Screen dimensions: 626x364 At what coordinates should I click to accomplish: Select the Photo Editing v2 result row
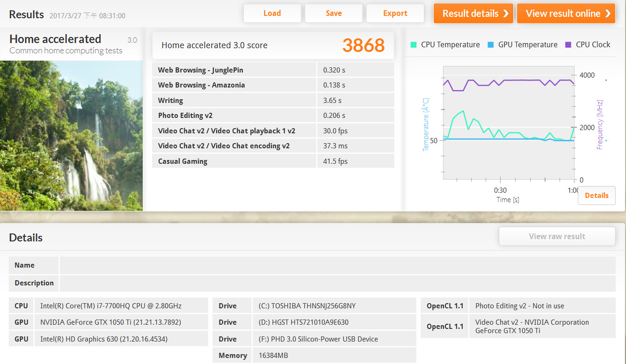click(x=273, y=116)
